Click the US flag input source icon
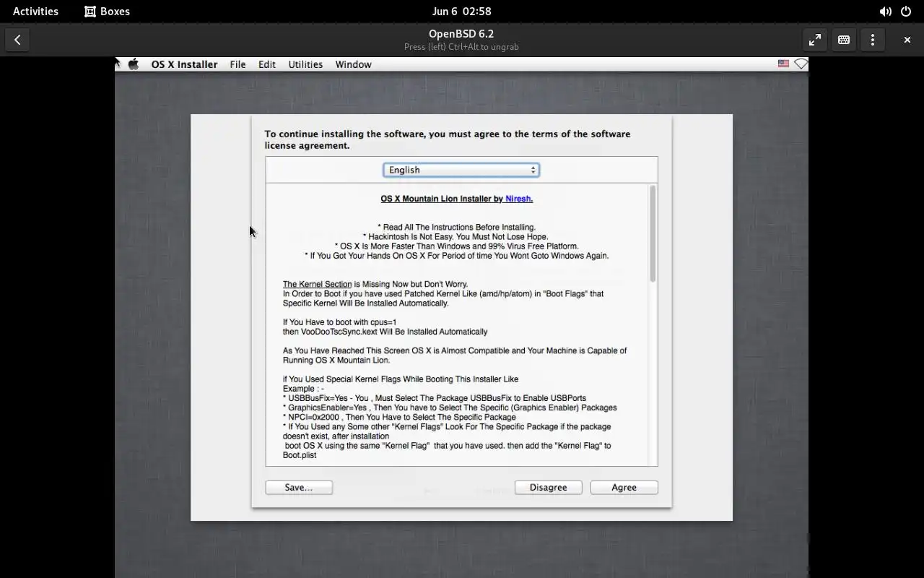The width and height of the screenshot is (924, 578). click(x=783, y=64)
